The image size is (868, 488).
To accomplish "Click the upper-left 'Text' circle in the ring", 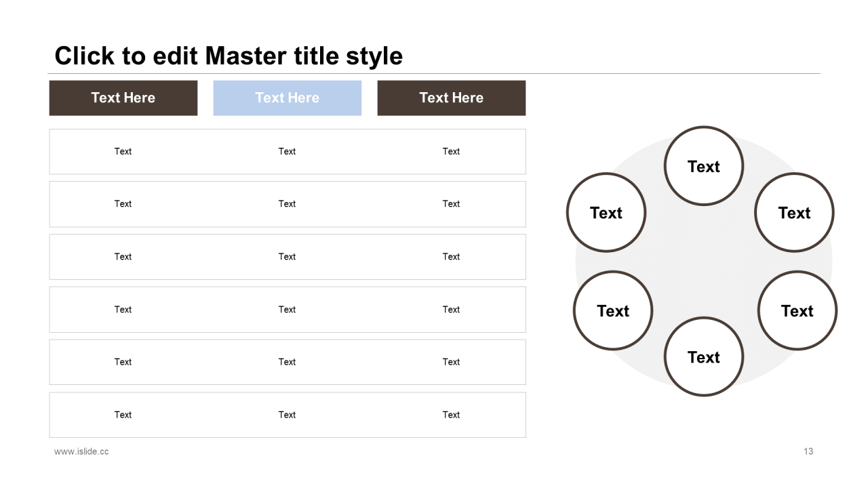I will click(x=606, y=213).
